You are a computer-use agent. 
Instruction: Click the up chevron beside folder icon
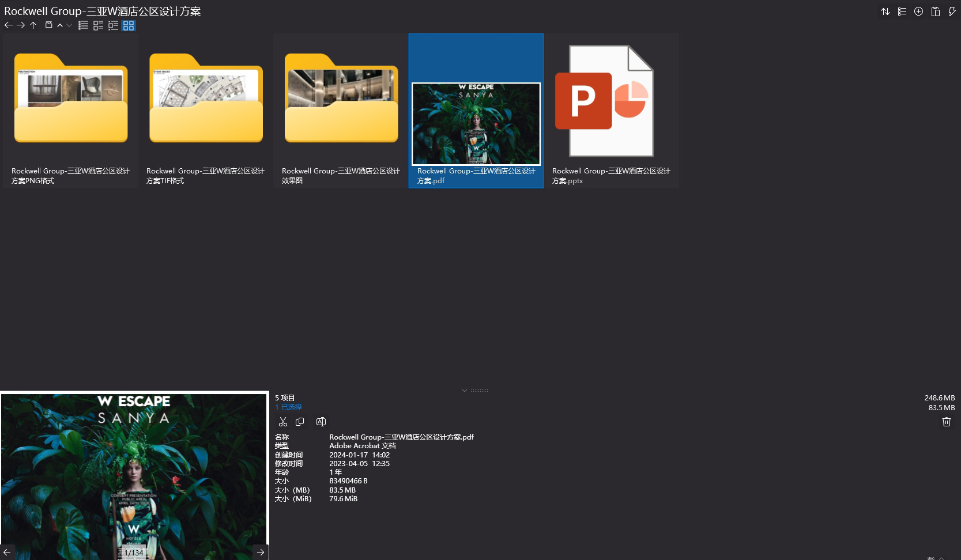[x=60, y=25]
